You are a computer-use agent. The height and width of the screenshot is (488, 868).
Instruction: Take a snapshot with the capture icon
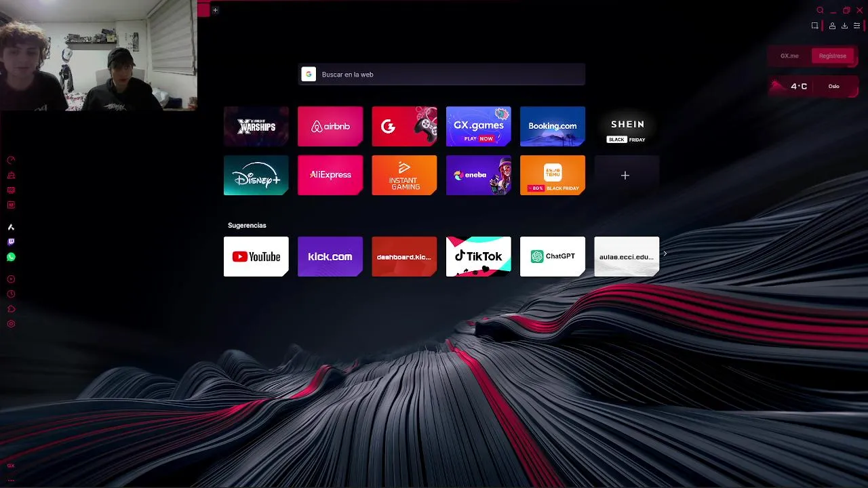(814, 26)
